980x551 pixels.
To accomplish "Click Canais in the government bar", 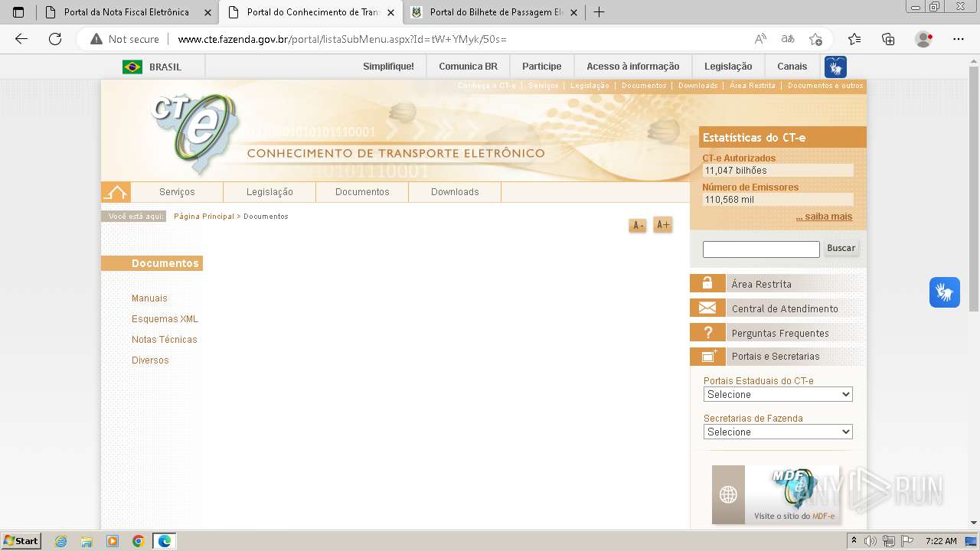I will pos(792,67).
